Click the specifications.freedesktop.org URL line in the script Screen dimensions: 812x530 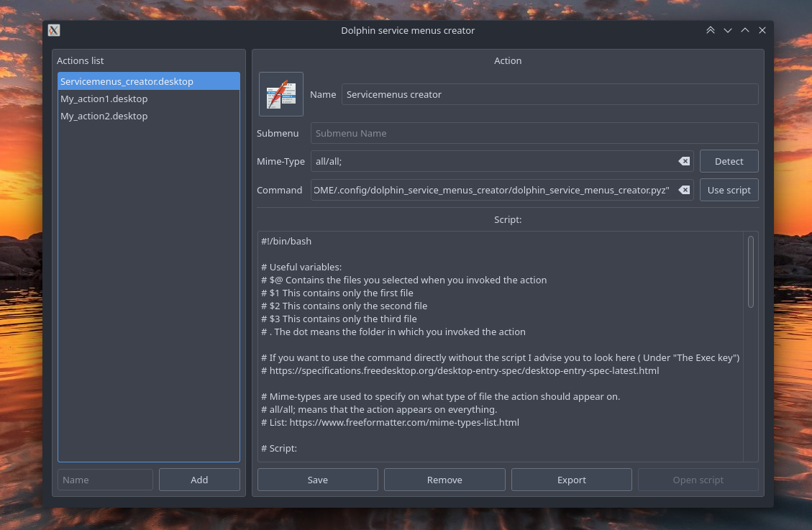(460, 370)
